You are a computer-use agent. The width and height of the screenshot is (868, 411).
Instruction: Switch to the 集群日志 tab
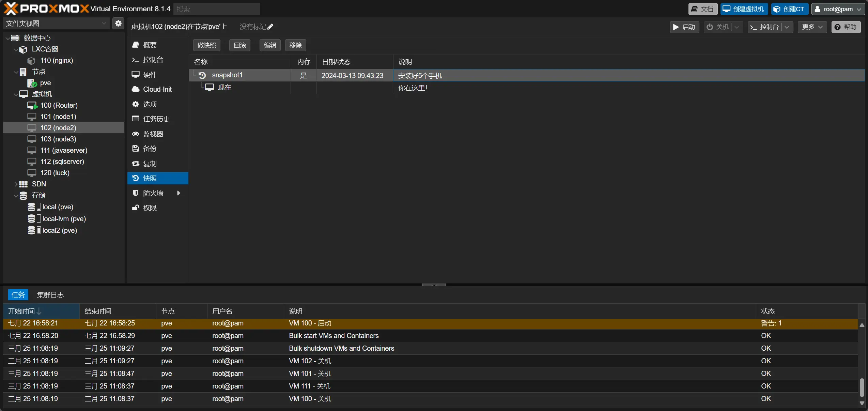(50, 295)
